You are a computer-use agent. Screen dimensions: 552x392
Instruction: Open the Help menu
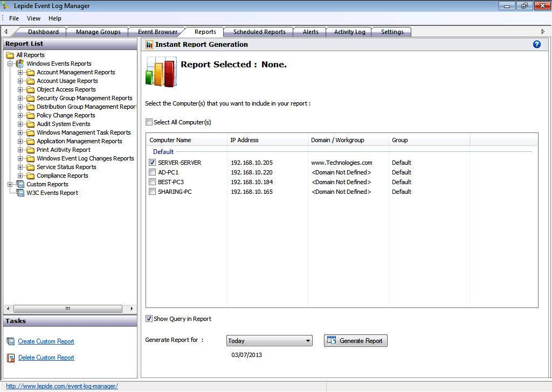(x=54, y=18)
